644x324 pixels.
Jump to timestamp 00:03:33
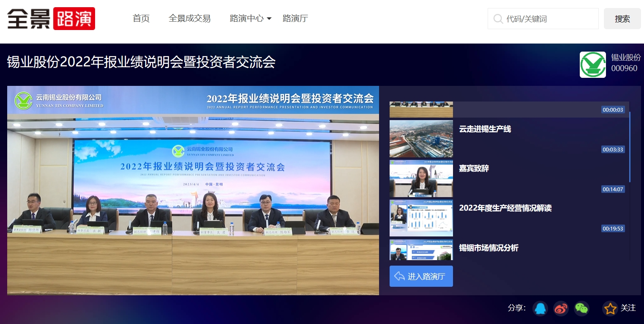click(613, 149)
